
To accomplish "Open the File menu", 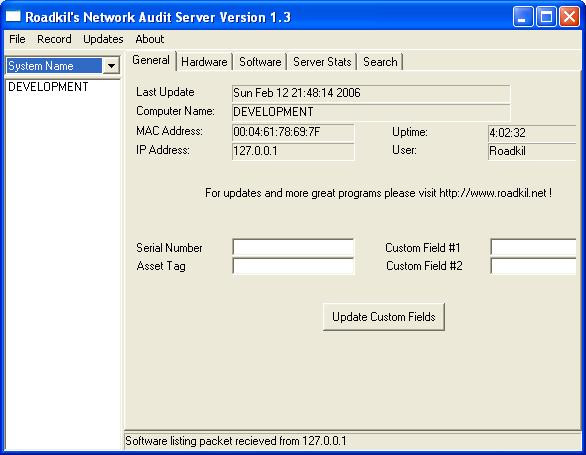I will [x=17, y=39].
